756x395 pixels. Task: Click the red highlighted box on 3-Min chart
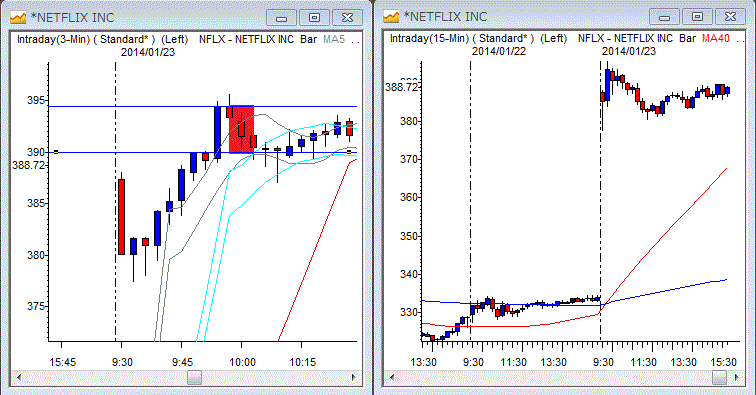pyautogui.click(x=242, y=129)
